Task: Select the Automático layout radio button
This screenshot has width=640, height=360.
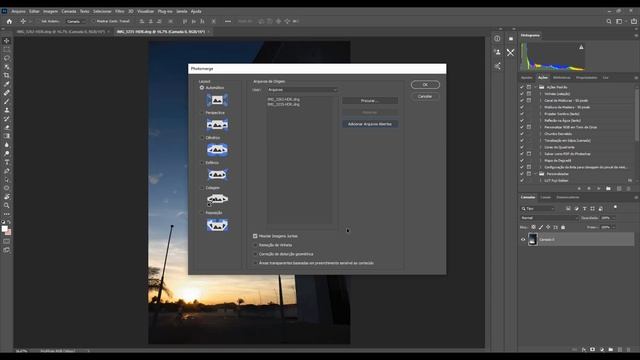Action: (202, 87)
